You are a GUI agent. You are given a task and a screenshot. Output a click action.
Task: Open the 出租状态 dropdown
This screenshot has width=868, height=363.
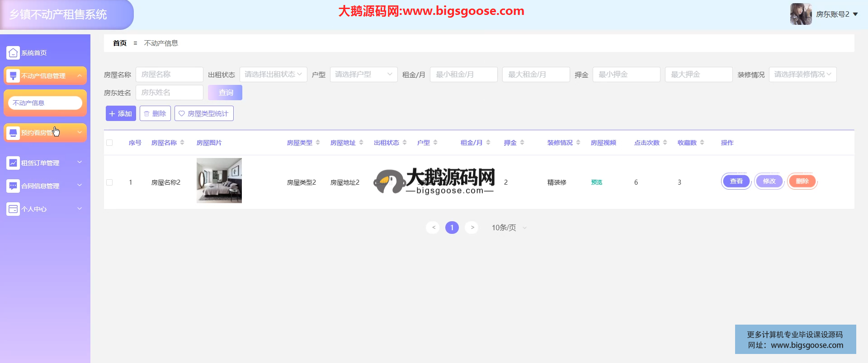click(x=273, y=74)
